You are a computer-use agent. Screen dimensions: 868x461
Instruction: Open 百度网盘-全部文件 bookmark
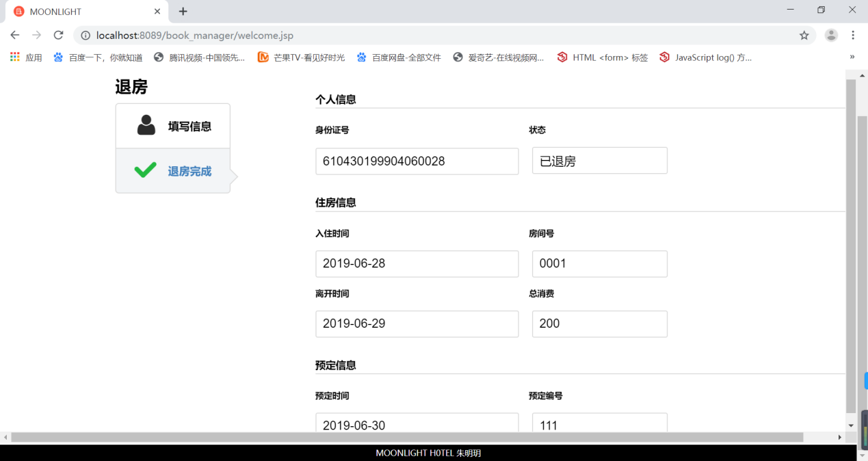pyautogui.click(x=399, y=57)
